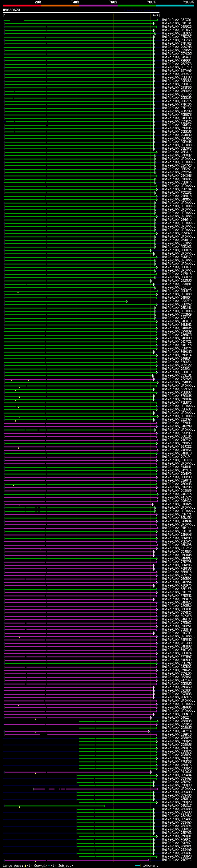Open the UniRef100_C1G280 label
Screen dimensions: 197x868
176,487
